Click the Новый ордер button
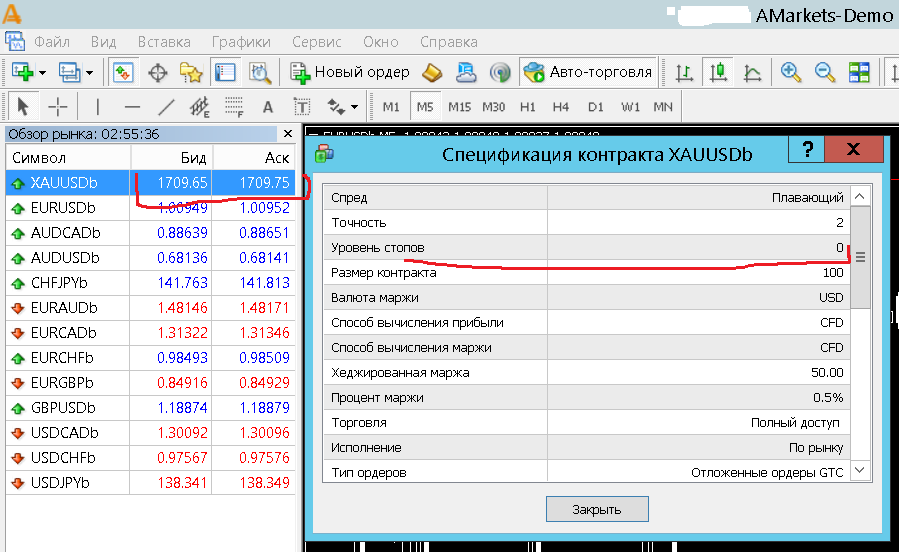The width and height of the screenshot is (899, 552). coord(350,72)
